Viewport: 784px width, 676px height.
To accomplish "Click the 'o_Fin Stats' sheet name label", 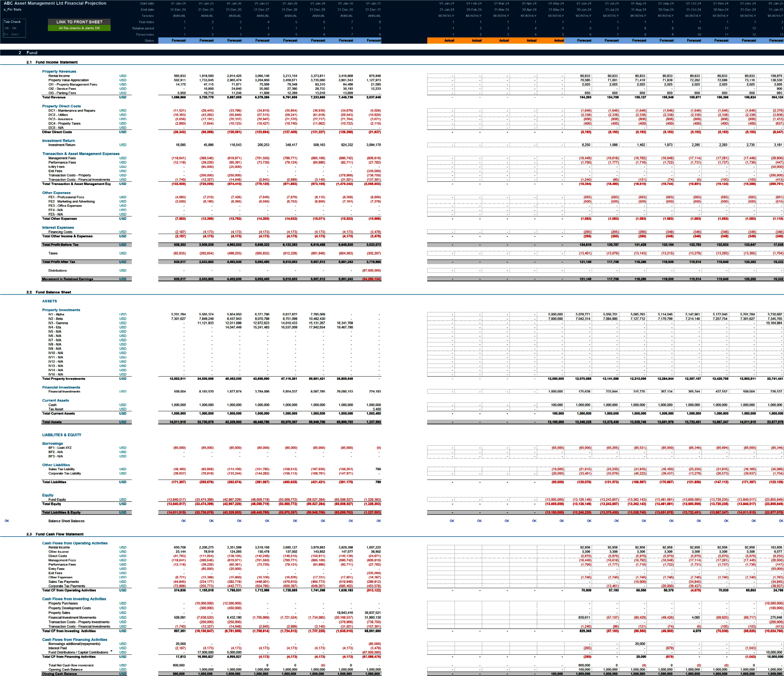I will pyautogui.click(x=13, y=9).
